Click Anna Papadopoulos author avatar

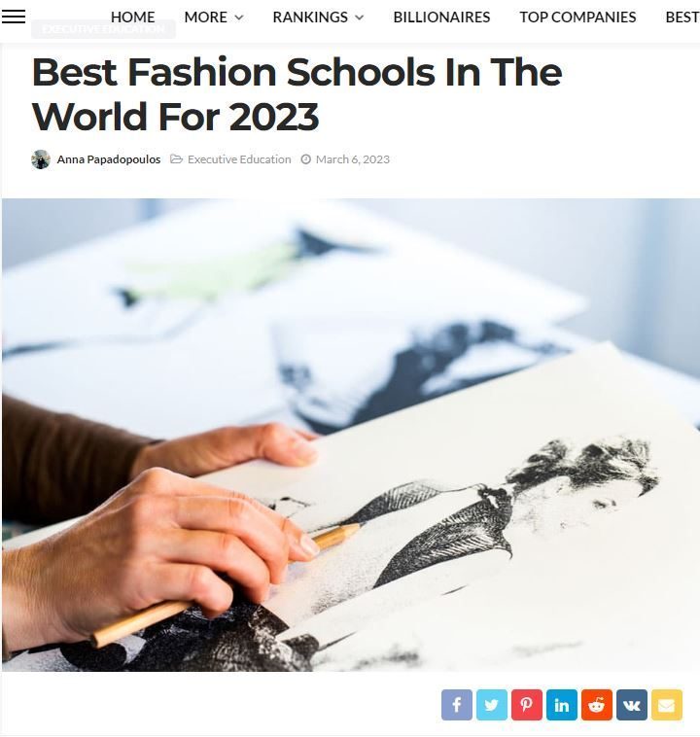tap(41, 159)
